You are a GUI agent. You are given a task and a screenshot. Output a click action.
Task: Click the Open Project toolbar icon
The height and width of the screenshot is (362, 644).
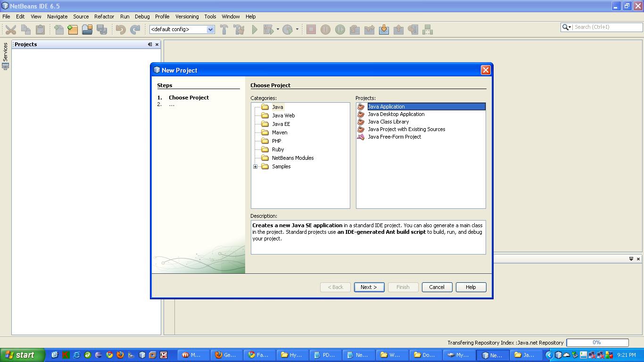click(x=87, y=30)
